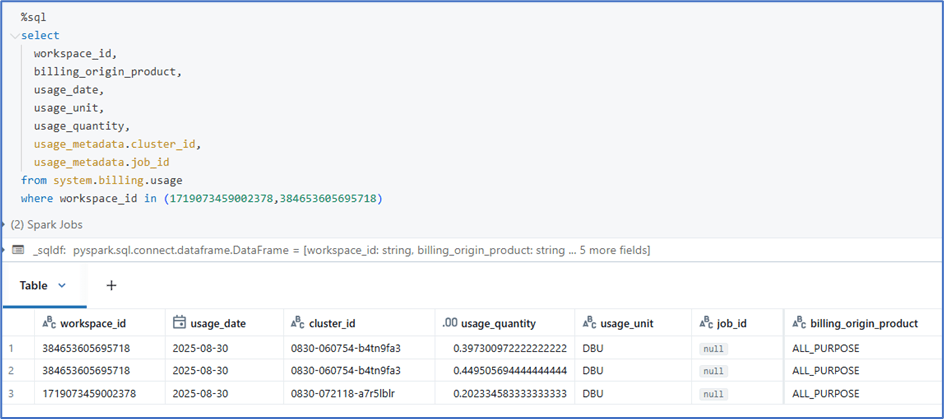Click the %sql magic command line
This screenshot has width=944, height=419.
(34, 18)
